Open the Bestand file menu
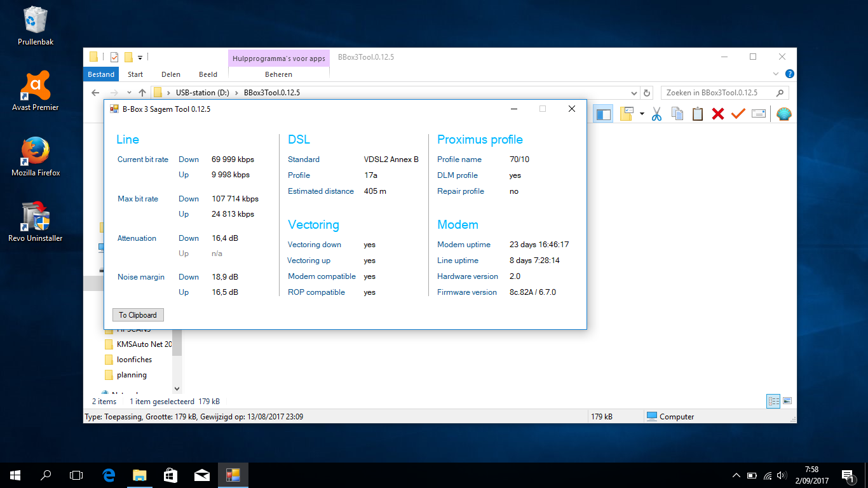The width and height of the screenshot is (868, 488). (101, 74)
